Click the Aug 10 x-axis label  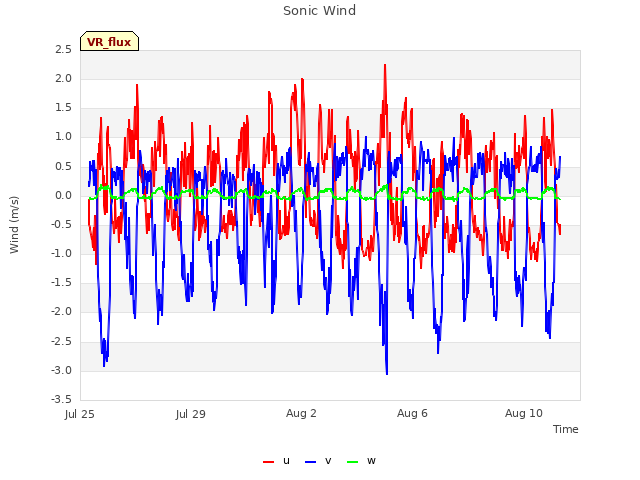coord(524,413)
